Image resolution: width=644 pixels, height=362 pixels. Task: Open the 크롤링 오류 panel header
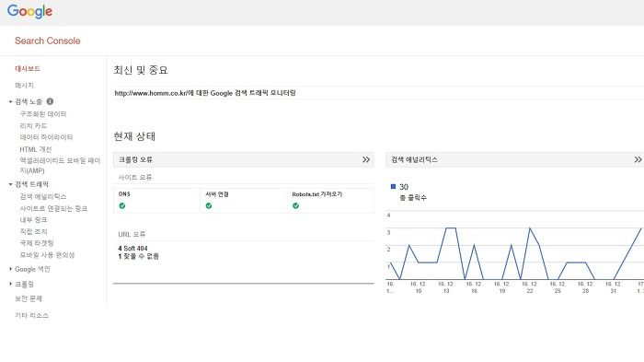[244, 159]
